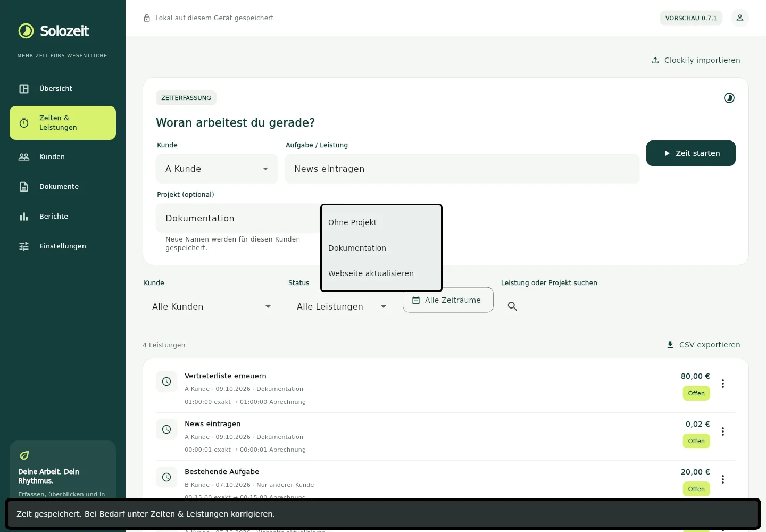The image size is (766, 532).
Task: Expand the A Kunde customer dropdown
Action: [217, 169]
